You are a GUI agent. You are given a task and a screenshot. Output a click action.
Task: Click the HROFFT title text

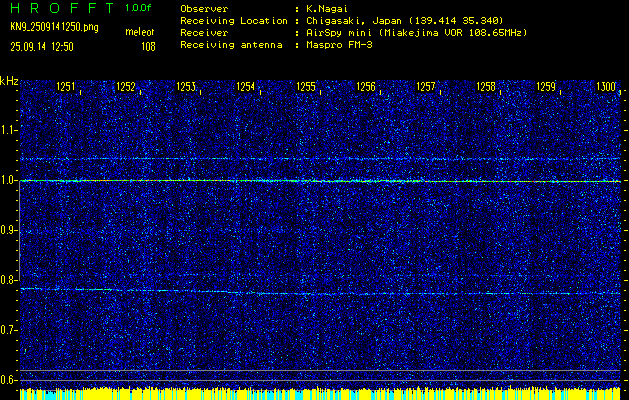point(62,8)
